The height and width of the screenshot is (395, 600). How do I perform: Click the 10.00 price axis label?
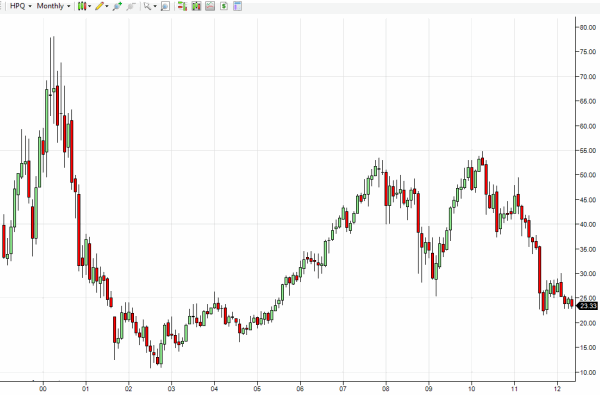click(x=588, y=372)
